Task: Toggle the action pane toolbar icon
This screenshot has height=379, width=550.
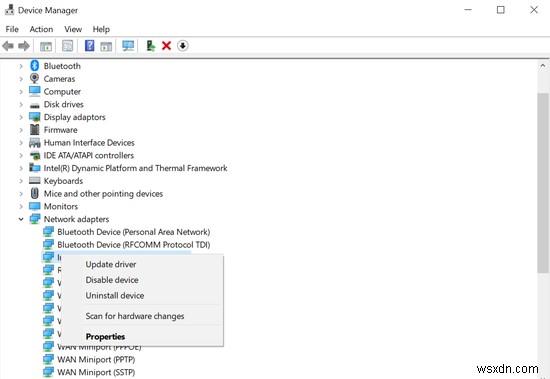Action: click(106, 46)
